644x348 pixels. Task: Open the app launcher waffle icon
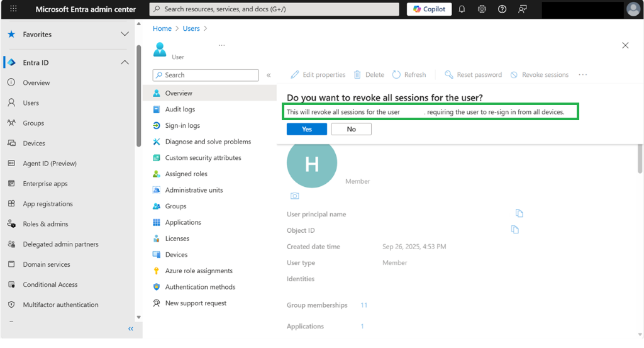[x=13, y=9]
